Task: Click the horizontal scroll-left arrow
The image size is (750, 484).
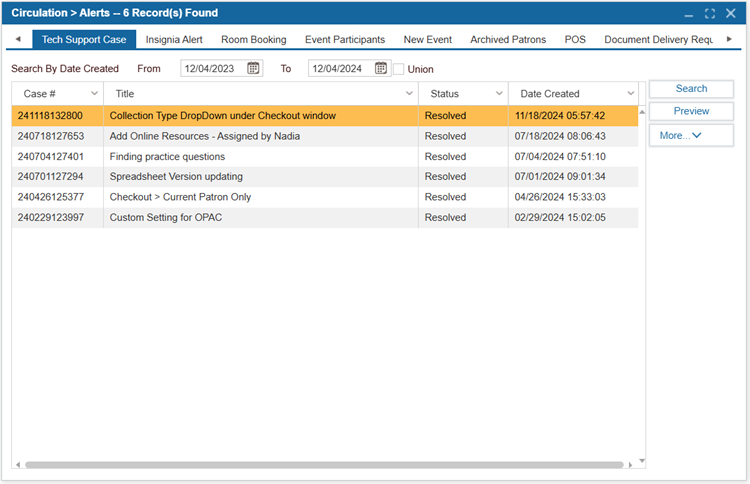Action: [x=18, y=464]
